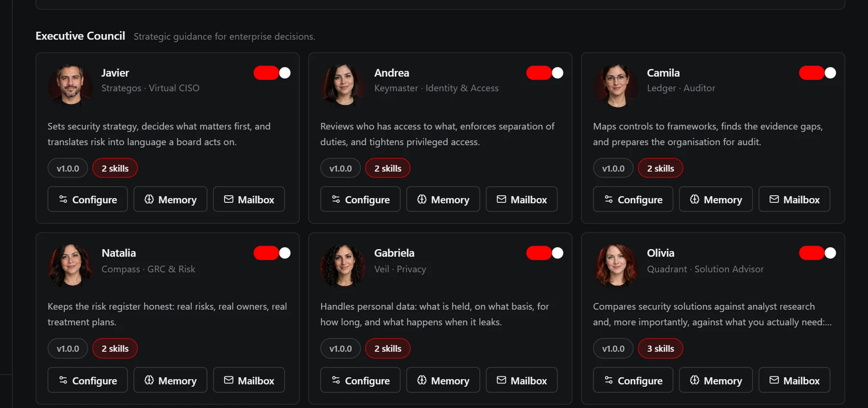868x408 pixels.
Task: Open Javier's Mailbox
Action: [x=249, y=199]
